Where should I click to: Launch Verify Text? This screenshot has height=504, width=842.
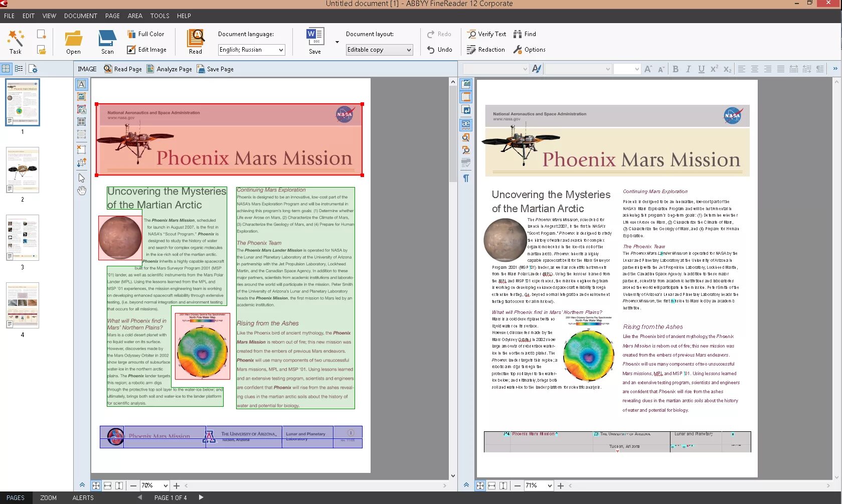point(486,34)
